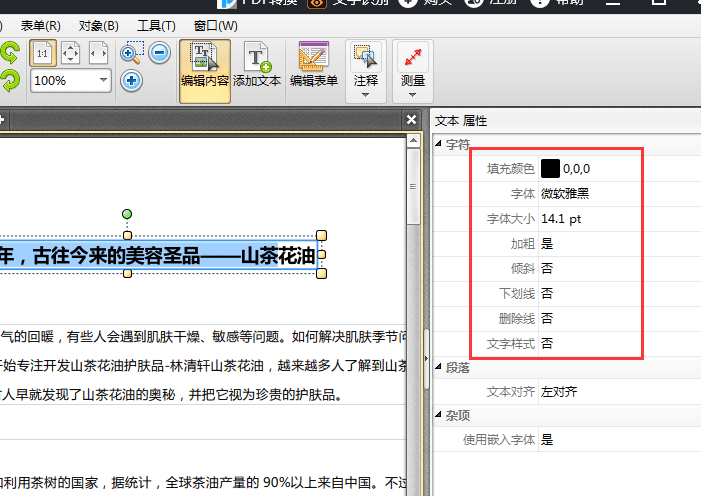The height and width of the screenshot is (496, 701).
Task: Click the scroll up arrow of document scrollbar
Action: coord(414,141)
